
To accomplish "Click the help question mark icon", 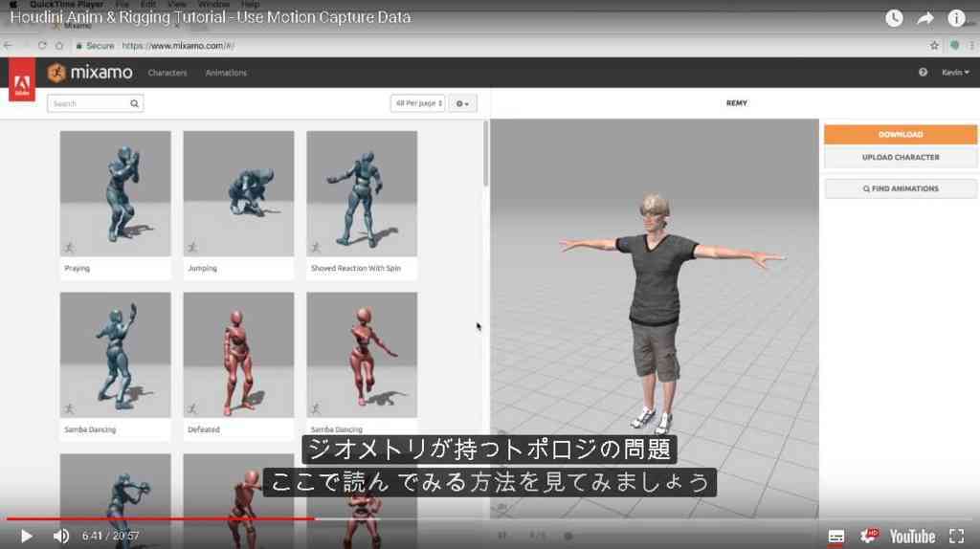I will (x=923, y=73).
